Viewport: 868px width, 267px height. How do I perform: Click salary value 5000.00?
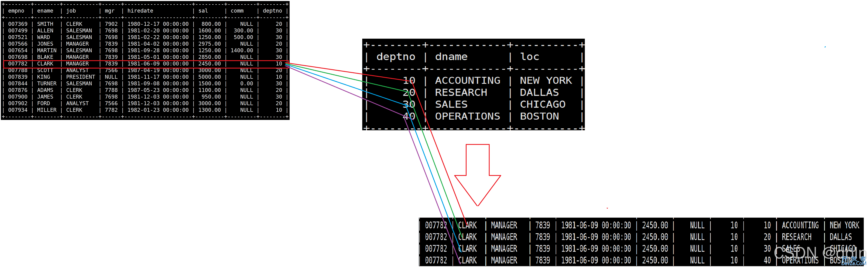click(x=210, y=77)
